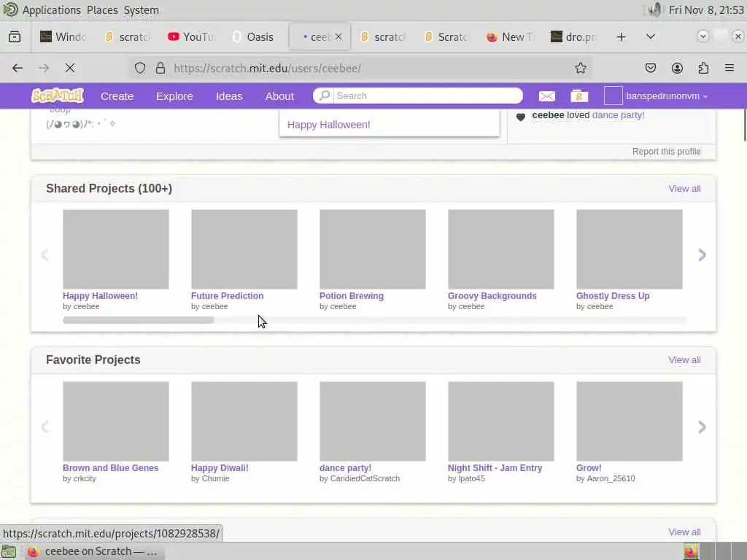Open Happy Diwali! project thumbnail
The height and width of the screenshot is (560, 747).
[244, 421]
